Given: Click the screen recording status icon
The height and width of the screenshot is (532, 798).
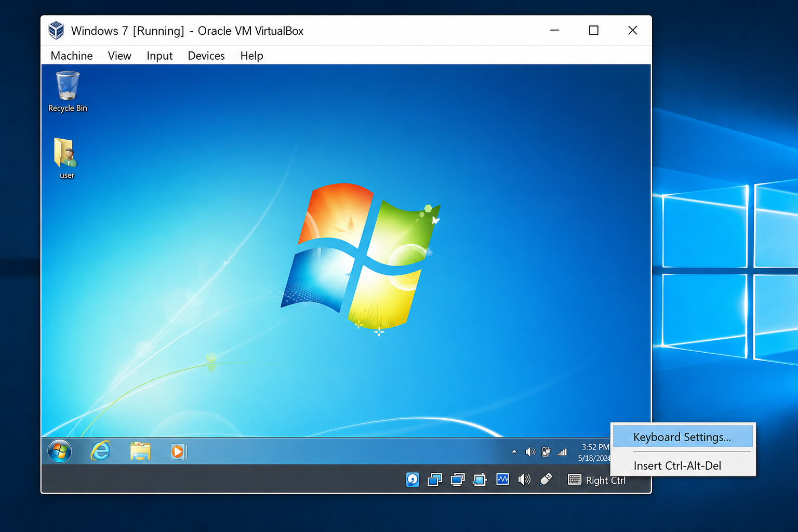Looking at the screenshot, I should [480, 480].
